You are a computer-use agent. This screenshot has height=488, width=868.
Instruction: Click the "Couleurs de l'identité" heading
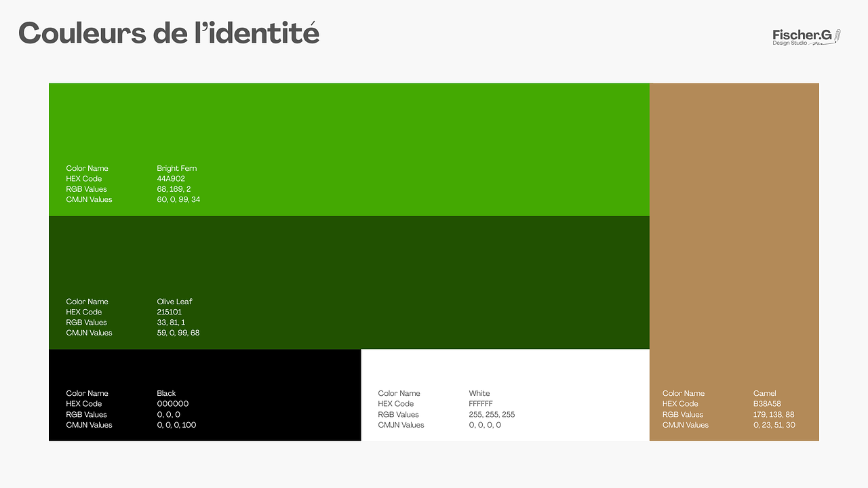[169, 33]
